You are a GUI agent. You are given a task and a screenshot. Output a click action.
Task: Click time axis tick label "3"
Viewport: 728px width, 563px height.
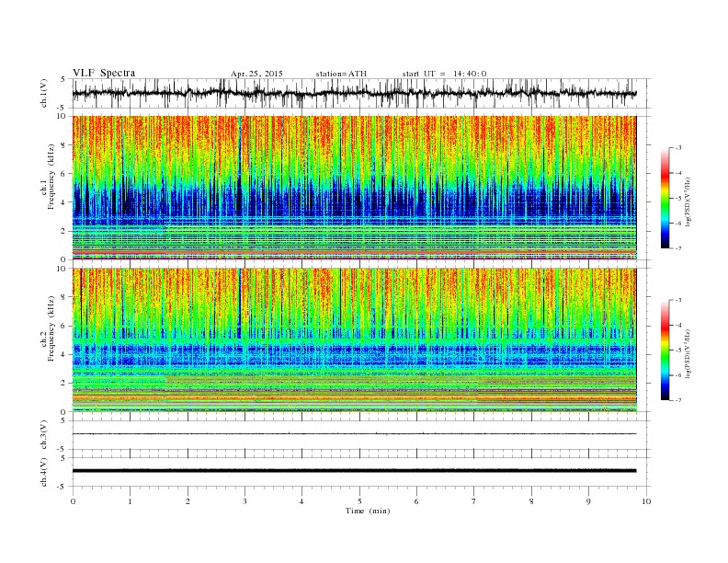click(x=245, y=501)
